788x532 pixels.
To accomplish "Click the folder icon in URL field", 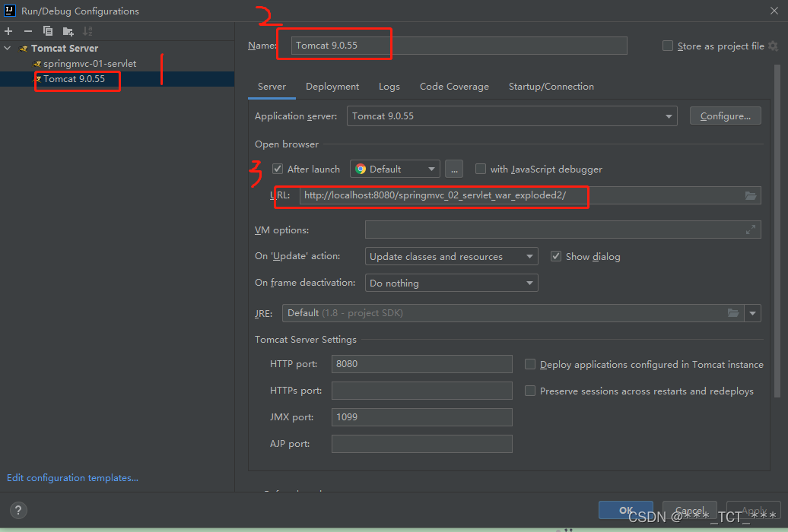I will (750, 195).
